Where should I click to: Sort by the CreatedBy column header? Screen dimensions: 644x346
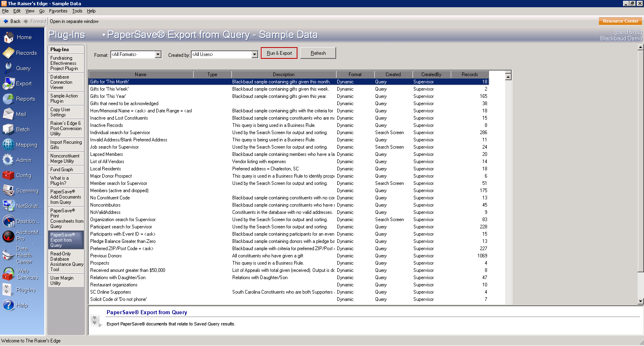(x=431, y=75)
